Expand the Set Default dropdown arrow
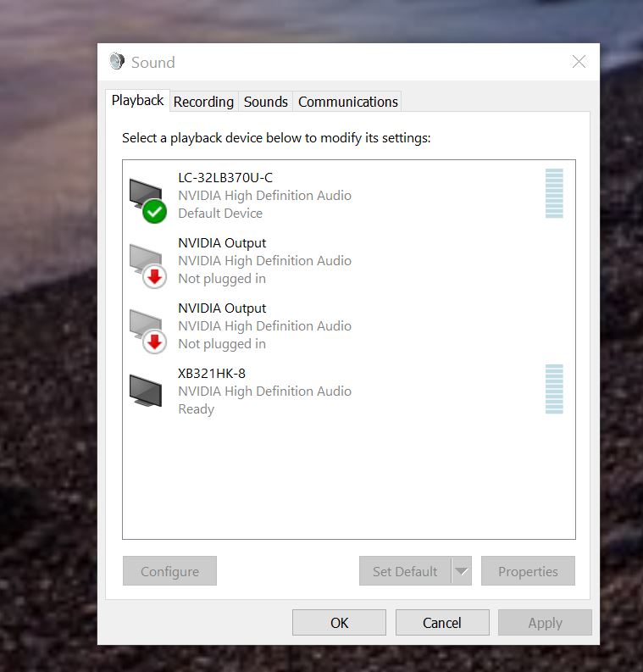The image size is (643, 672). 462,571
